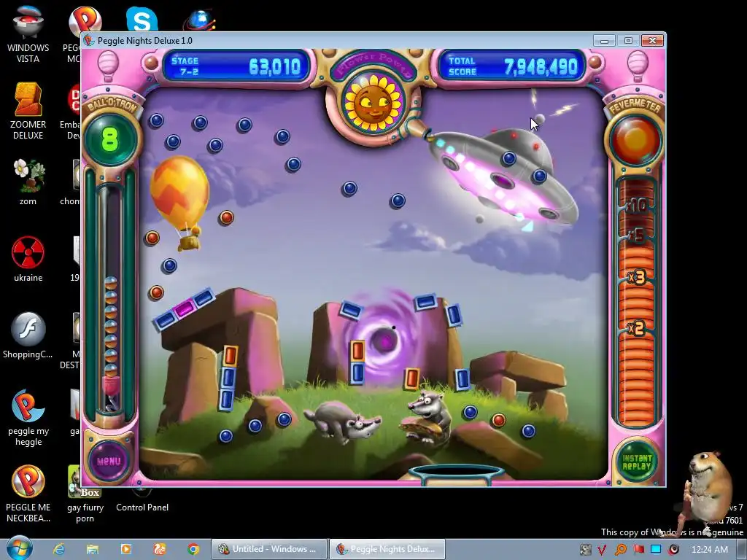Open the speaker volume tray icon
The width and height of the screenshot is (747, 560).
pos(673,550)
